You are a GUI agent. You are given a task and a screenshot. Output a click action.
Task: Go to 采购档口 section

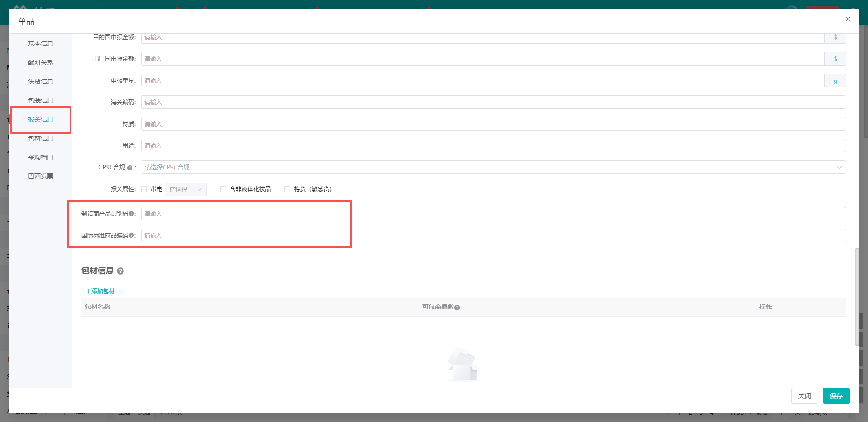coord(41,157)
